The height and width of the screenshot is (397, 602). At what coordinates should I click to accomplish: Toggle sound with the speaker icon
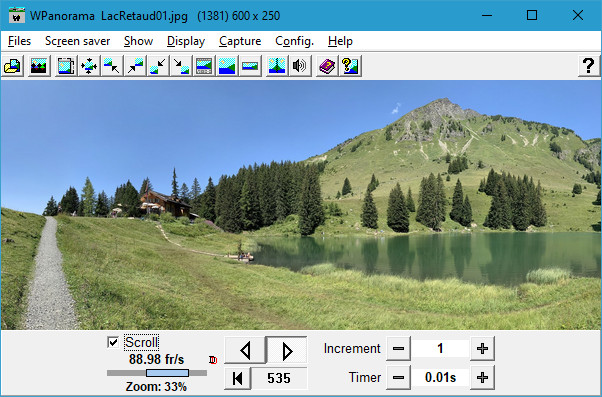pyautogui.click(x=300, y=66)
